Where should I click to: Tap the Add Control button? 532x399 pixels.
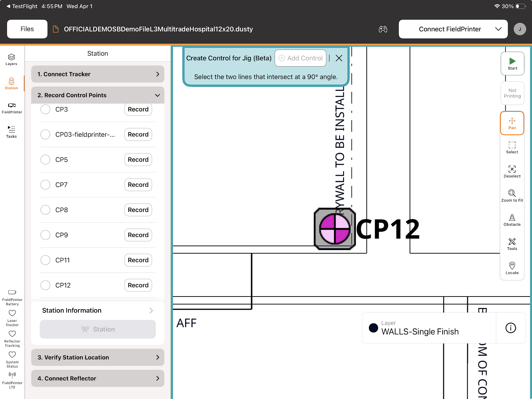[x=301, y=58]
